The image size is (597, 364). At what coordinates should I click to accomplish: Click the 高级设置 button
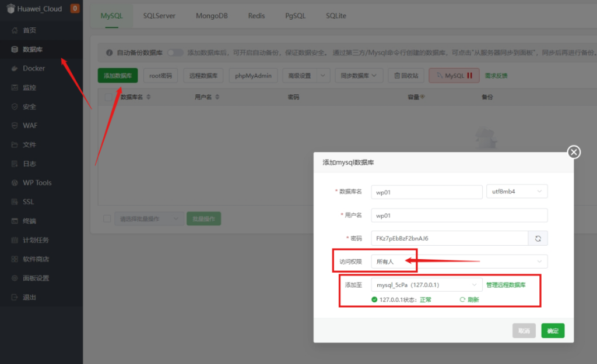[300, 76]
